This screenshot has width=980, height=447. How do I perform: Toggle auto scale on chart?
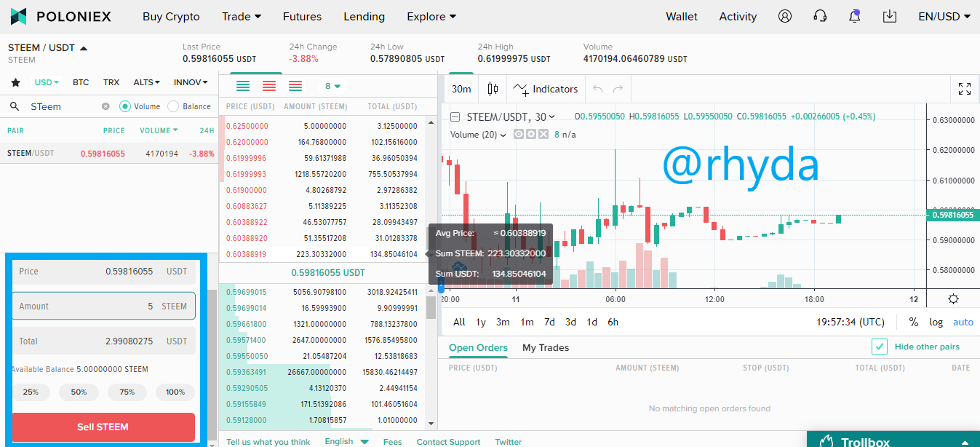click(963, 322)
